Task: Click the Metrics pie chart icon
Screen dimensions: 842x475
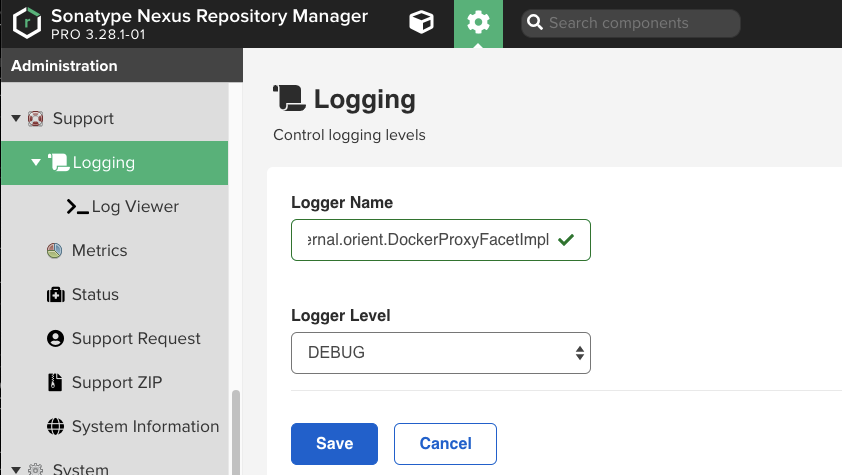Action: (x=55, y=251)
